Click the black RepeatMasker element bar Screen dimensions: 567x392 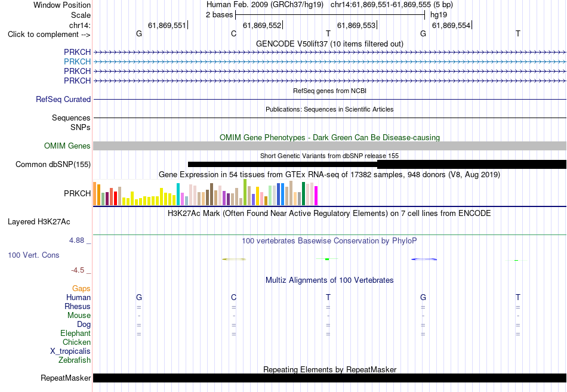tap(329, 378)
